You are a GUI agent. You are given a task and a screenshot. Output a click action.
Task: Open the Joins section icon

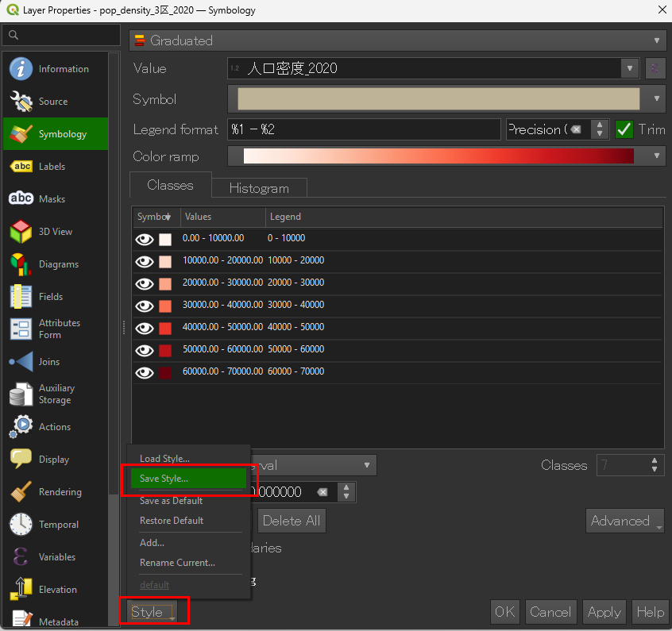point(21,362)
